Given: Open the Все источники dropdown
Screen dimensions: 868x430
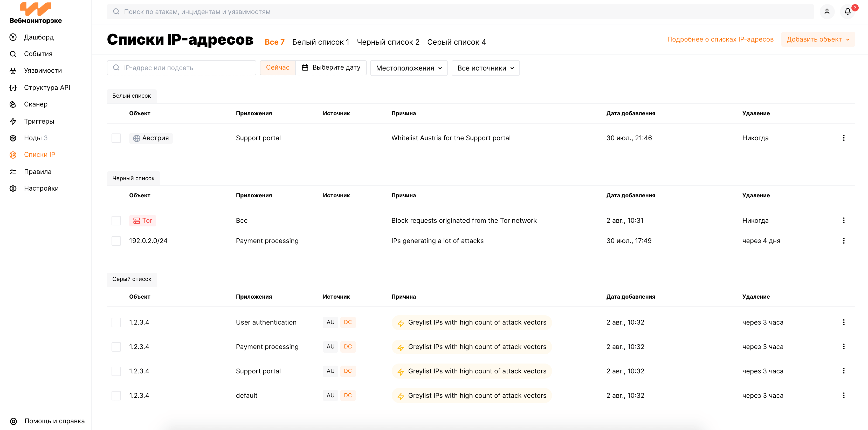Looking at the screenshot, I should point(485,68).
